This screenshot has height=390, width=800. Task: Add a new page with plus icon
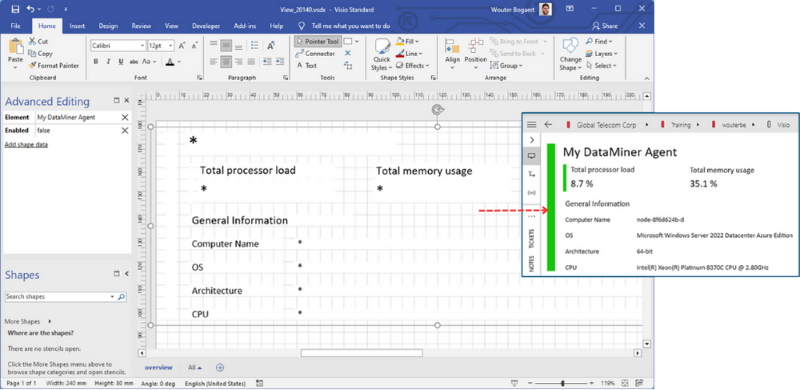[x=220, y=368]
